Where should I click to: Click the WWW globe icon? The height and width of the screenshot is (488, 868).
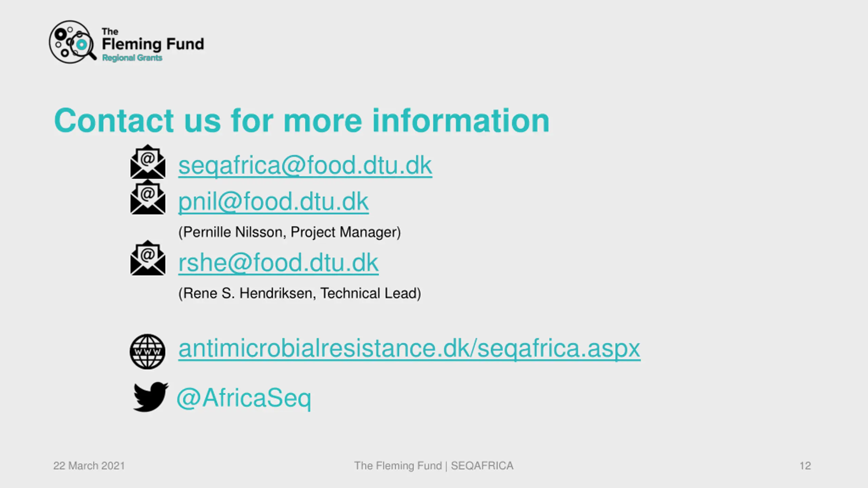[x=147, y=351]
